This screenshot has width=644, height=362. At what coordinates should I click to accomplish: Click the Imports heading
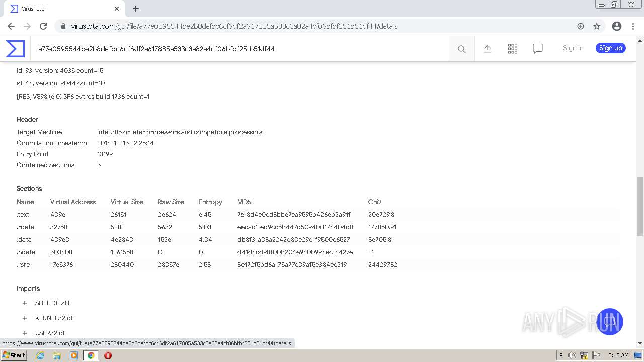click(x=28, y=289)
